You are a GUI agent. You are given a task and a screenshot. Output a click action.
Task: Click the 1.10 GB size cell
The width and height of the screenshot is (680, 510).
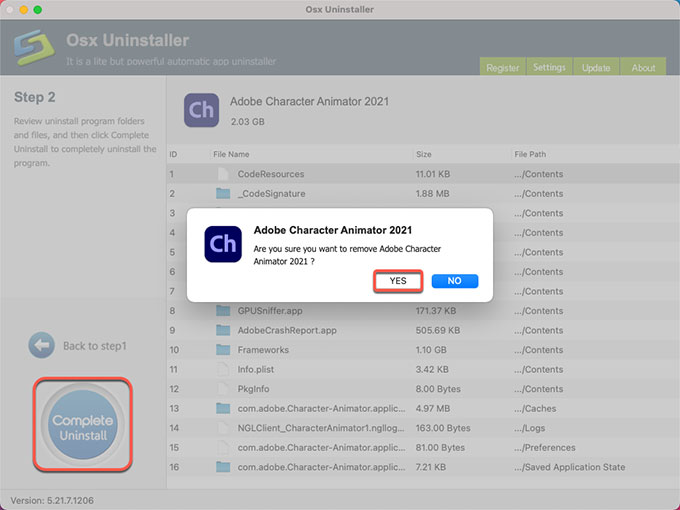tap(431, 350)
